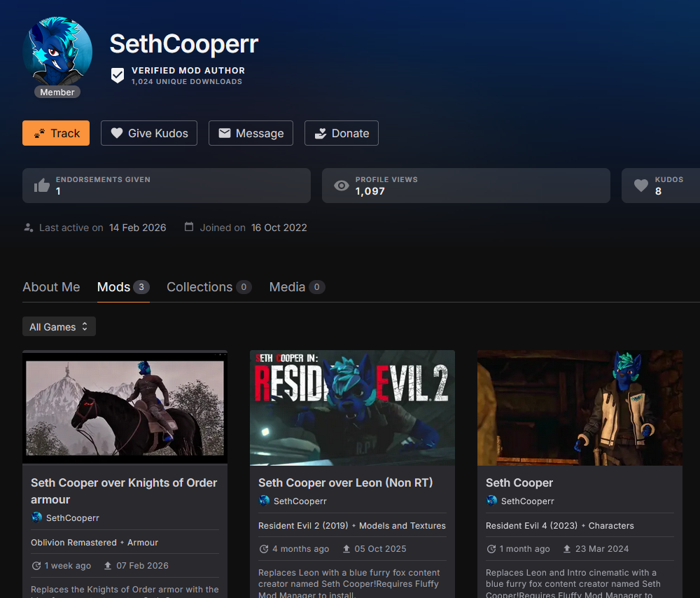Click the Joined on date 16 Oct 2022
The width and height of the screenshot is (700, 598).
coord(279,228)
